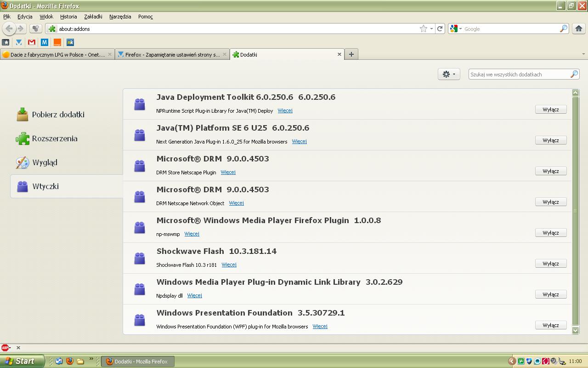Select the Rozszerzenia category

pyautogui.click(x=67, y=138)
